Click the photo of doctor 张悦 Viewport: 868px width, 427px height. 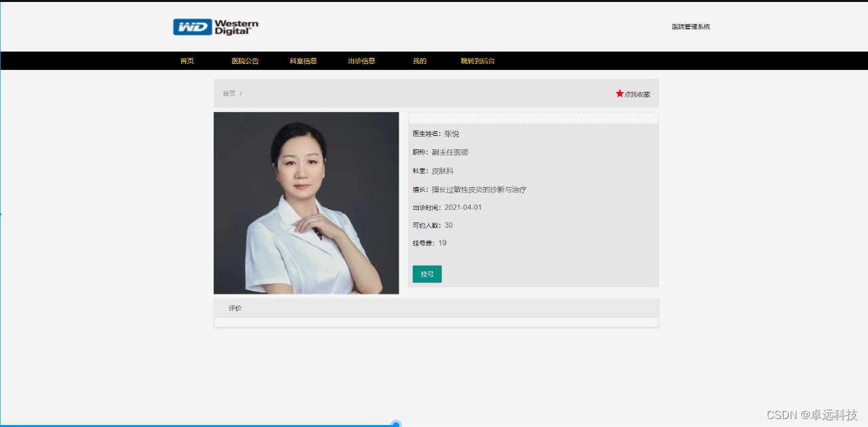306,203
